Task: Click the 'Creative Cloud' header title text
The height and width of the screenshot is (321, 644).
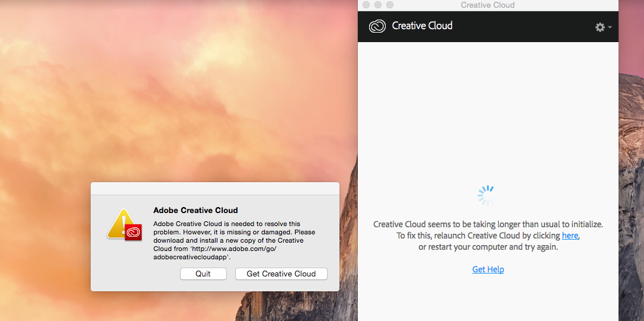Action: point(422,26)
